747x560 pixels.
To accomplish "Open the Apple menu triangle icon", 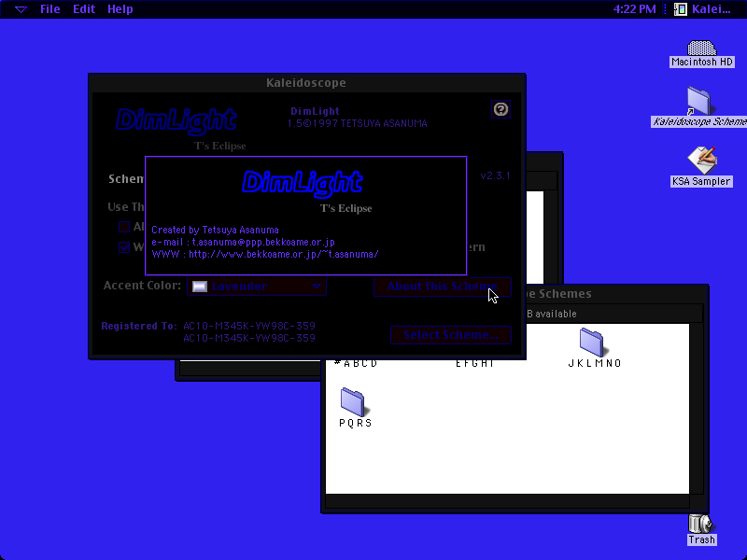I will pyautogui.click(x=21, y=9).
